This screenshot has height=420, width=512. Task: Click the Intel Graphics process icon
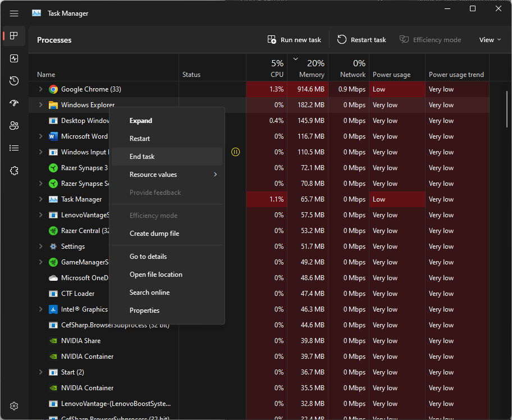pos(53,309)
